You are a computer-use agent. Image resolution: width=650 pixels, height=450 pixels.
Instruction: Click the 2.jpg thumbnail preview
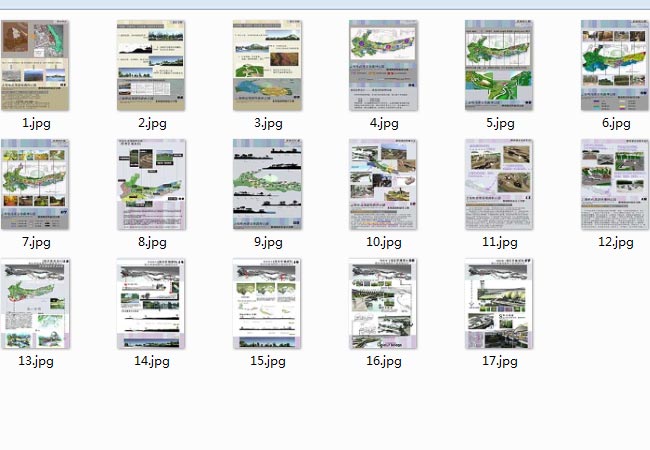pyautogui.click(x=152, y=65)
